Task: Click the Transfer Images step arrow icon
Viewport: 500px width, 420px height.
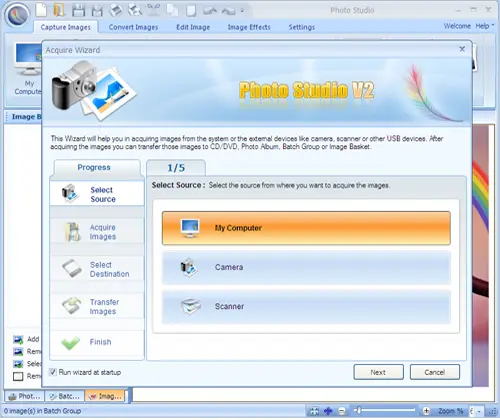Action: tap(72, 306)
